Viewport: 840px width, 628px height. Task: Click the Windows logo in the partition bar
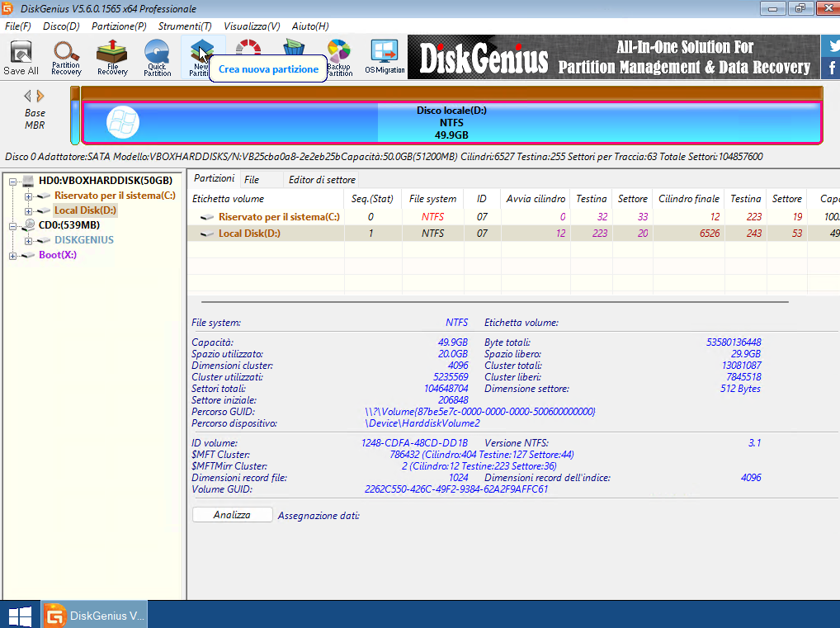123,122
